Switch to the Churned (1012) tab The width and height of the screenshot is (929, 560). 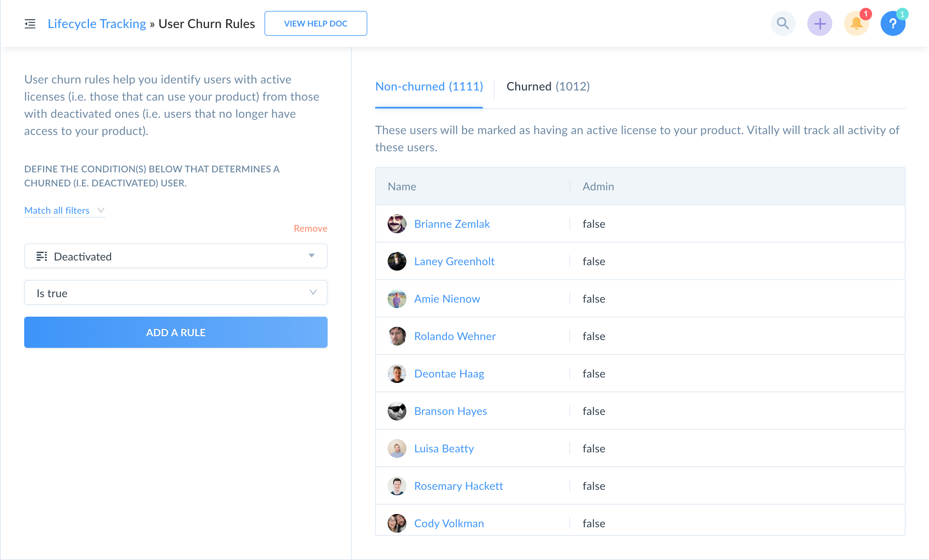[x=548, y=86]
